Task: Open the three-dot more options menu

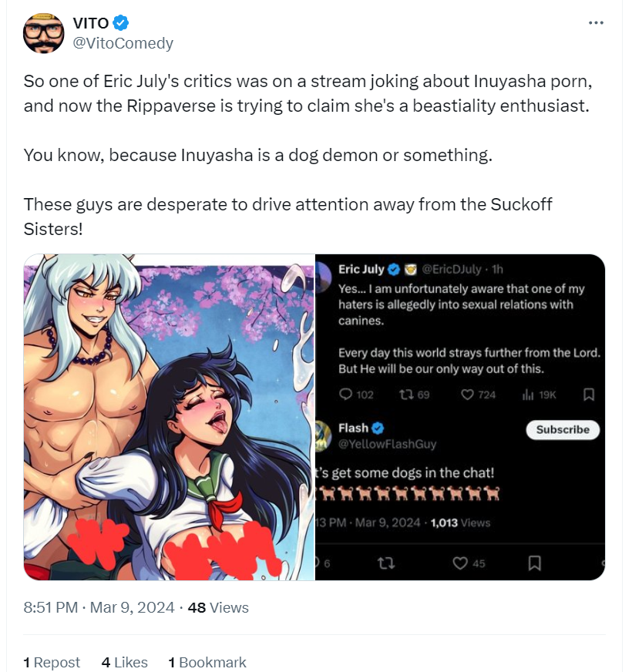Action: [x=596, y=22]
